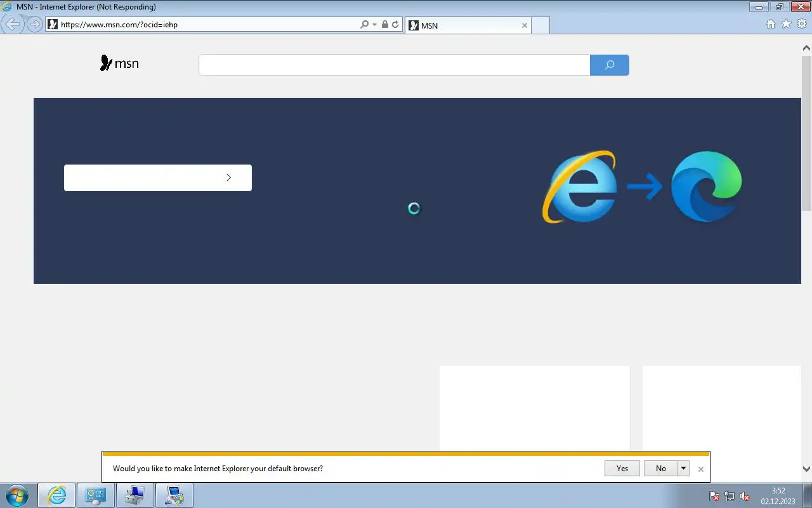Viewport: 812px width, 508px height.
Task: Click the first blank news card
Action: (x=535, y=408)
